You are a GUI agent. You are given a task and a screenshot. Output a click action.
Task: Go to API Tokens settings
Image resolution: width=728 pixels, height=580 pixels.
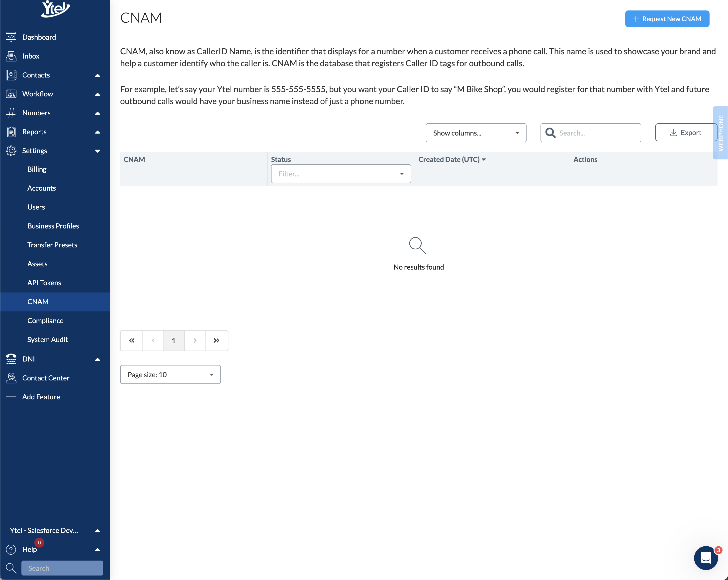pyautogui.click(x=44, y=283)
